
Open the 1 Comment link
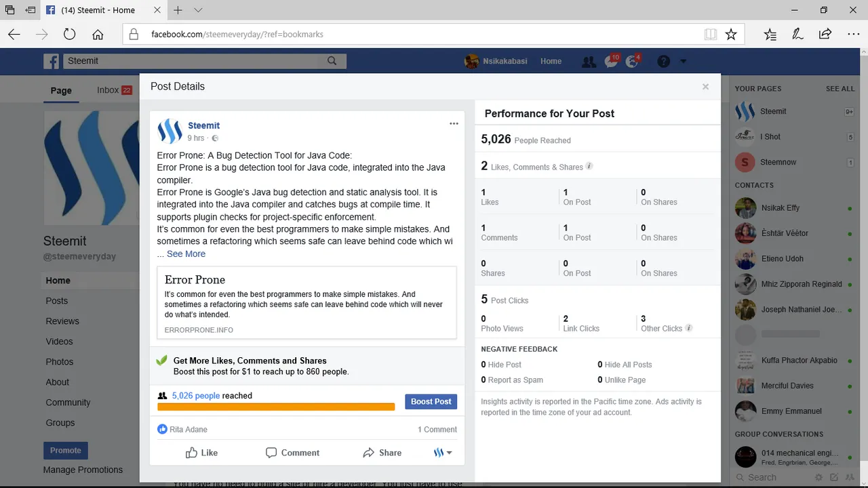pos(437,429)
